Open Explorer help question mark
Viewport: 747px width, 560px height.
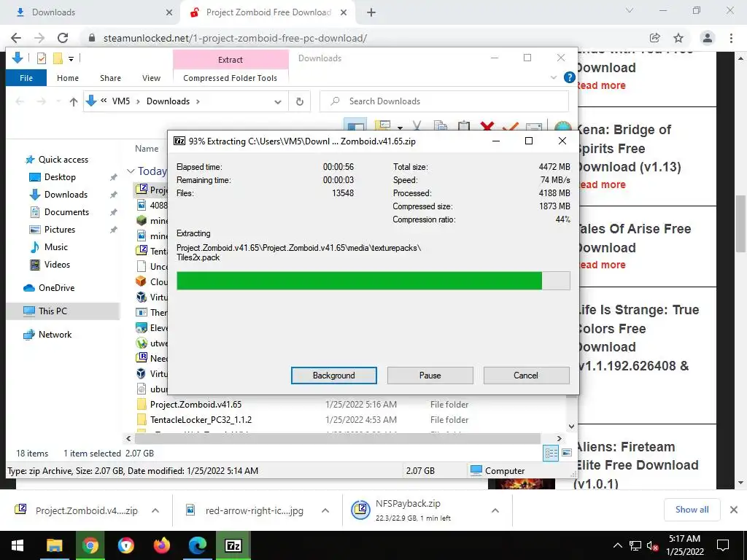coord(569,77)
